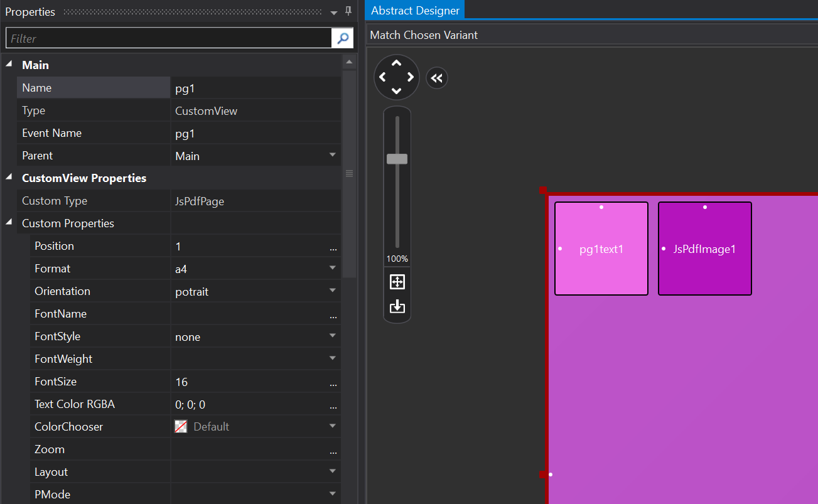
Task: Click the FontName property label
Action: tap(60, 314)
